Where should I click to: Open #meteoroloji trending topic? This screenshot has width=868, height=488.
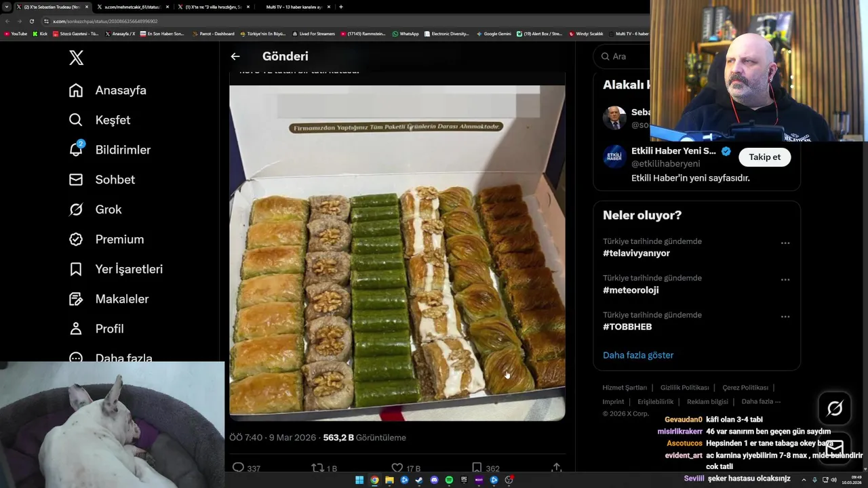(x=631, y=290)
